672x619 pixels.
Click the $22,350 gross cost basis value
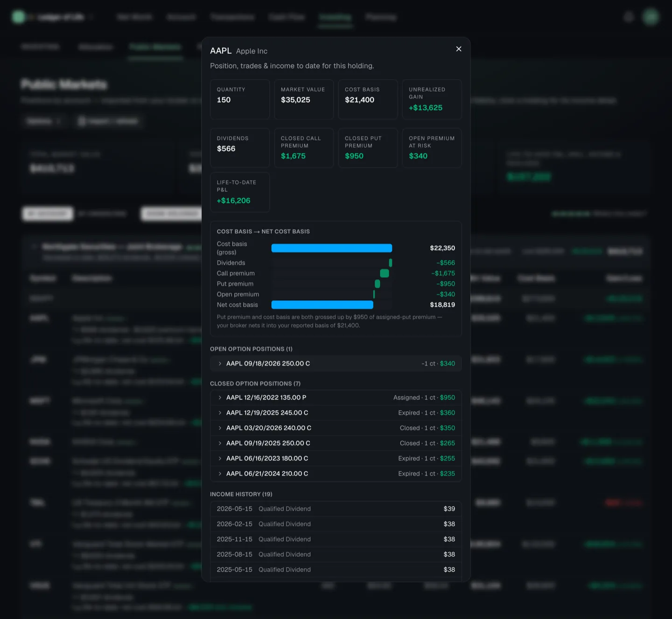point(442,248)
